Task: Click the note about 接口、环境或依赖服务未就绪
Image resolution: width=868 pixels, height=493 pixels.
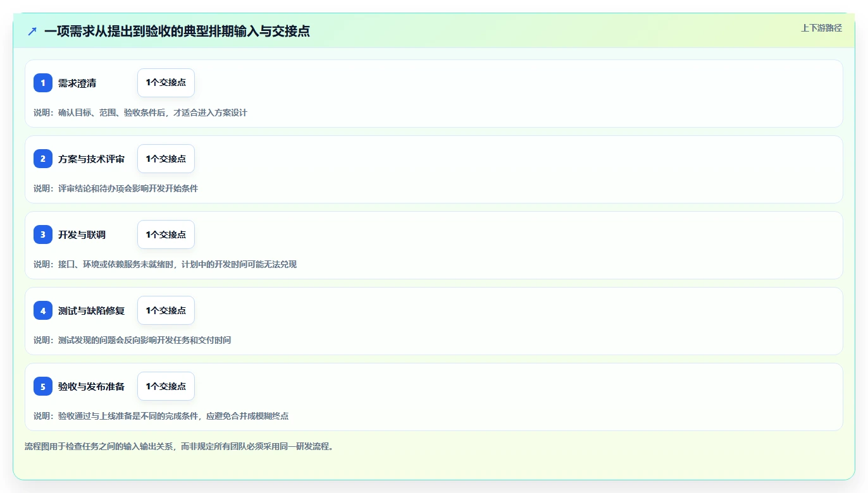Action: point(165,264)
